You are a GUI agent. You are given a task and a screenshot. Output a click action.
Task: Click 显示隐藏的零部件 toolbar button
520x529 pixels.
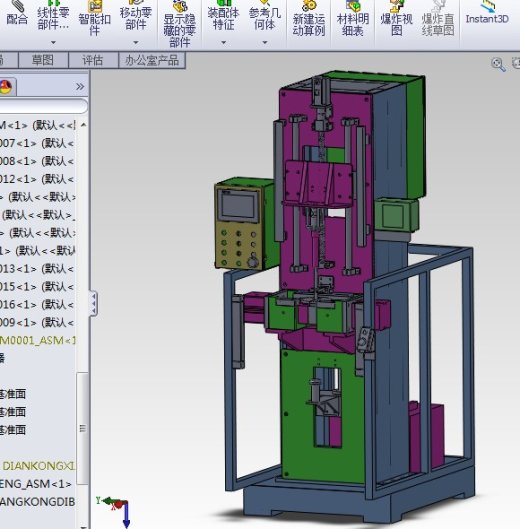point(179,24)
